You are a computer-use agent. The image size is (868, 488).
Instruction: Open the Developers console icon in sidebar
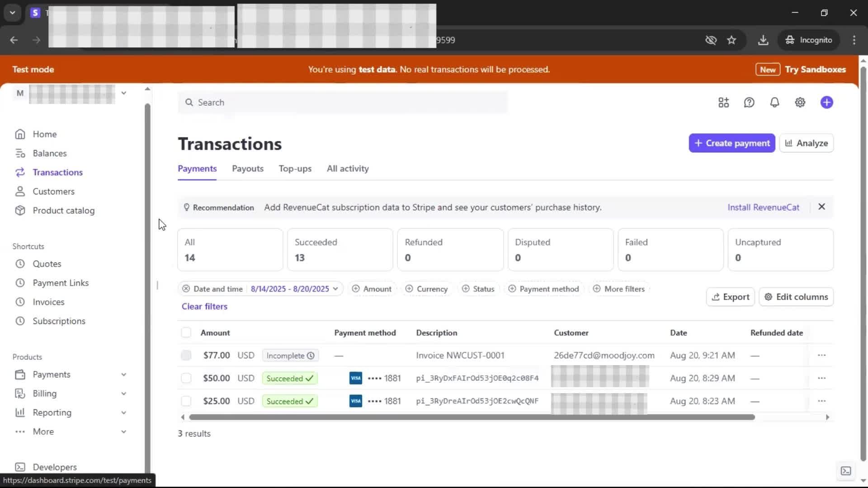(x=20, y=467)
